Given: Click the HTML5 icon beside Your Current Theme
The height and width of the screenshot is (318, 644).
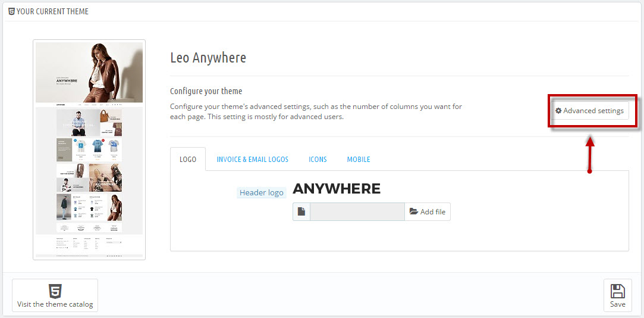Looking at the screenshot, I should click(x=11, y=11).
